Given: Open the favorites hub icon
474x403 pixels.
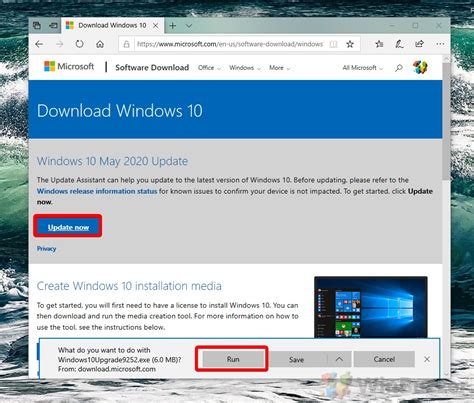Looking at the screenshot, I should point(379,44).
